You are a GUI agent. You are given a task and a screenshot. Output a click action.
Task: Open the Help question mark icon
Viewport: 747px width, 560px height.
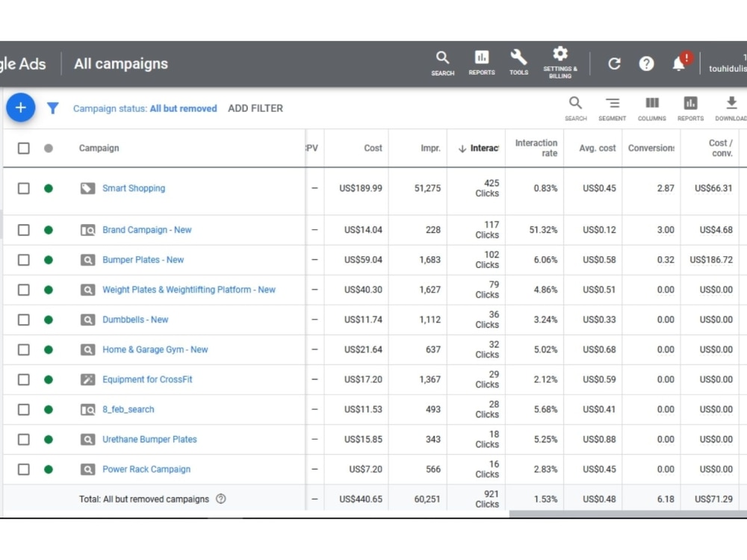click(x=646, y=63)
